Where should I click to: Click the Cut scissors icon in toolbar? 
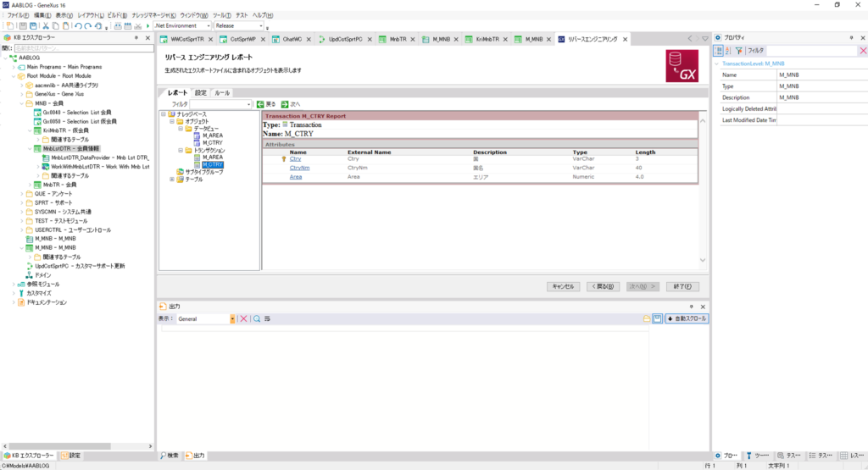(x=46, y=26)
